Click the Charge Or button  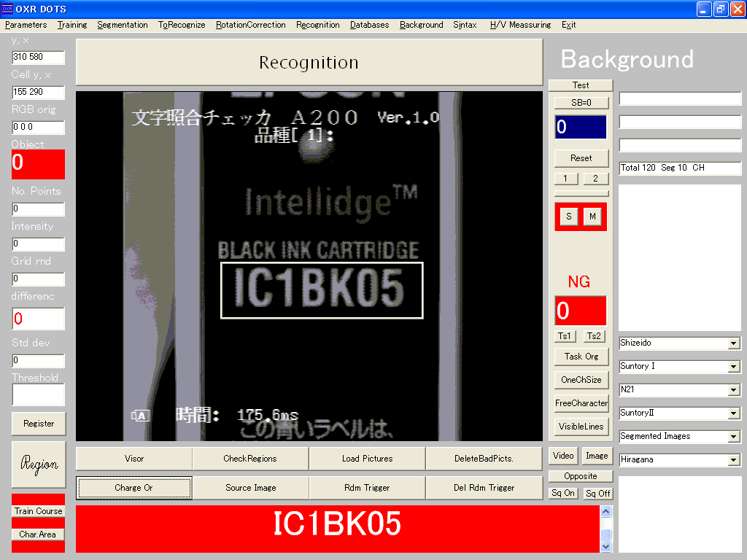[x=134, y=488]
